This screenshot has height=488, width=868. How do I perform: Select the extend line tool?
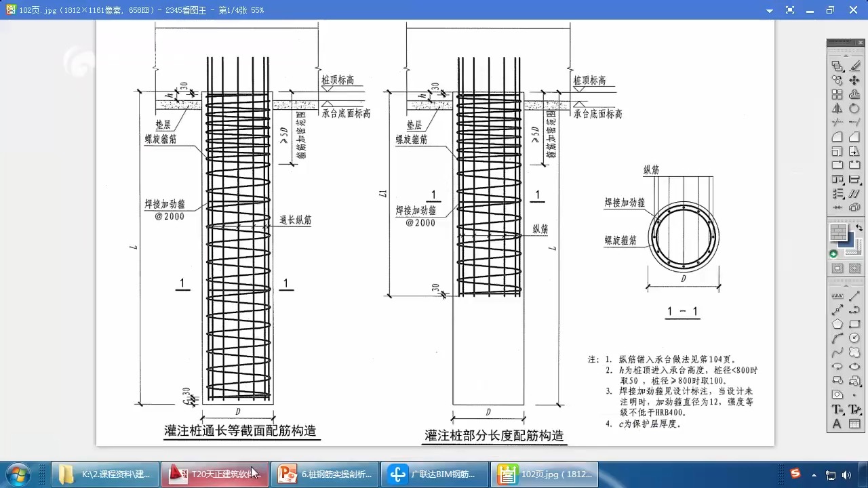point(854,122)
